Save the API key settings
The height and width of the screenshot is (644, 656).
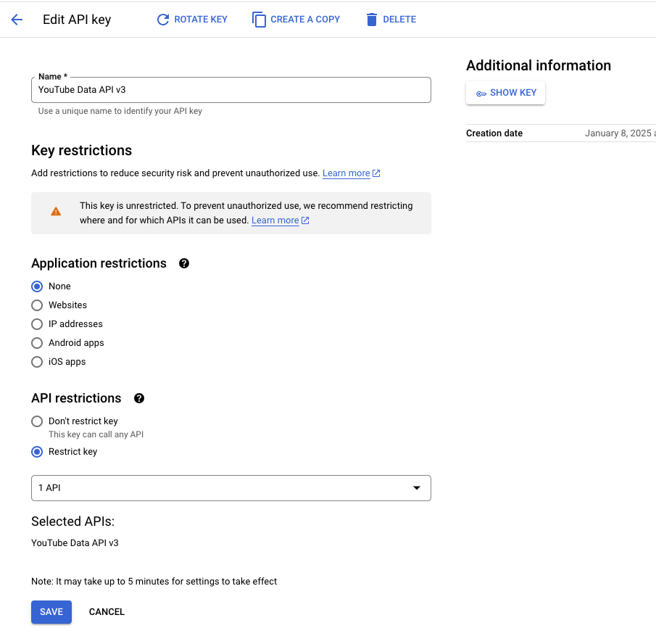51,612
